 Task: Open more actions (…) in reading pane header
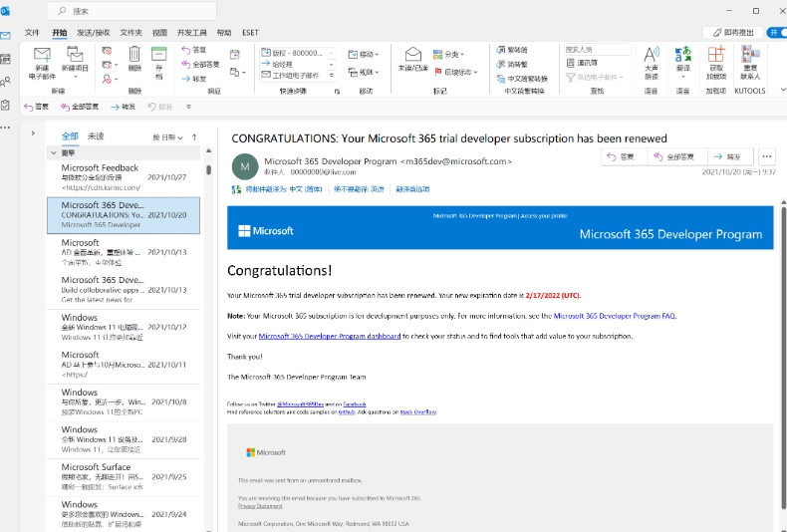coord(766,156)
